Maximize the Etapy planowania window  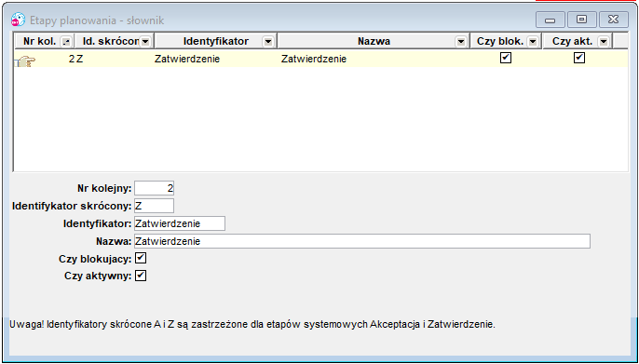tap(582, 20)
